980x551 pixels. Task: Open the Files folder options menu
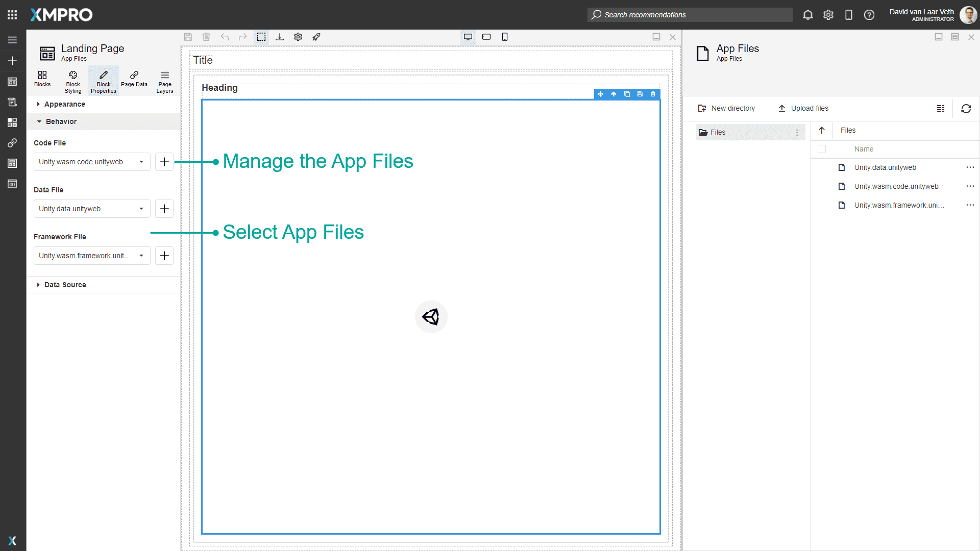tap(797, 132)
